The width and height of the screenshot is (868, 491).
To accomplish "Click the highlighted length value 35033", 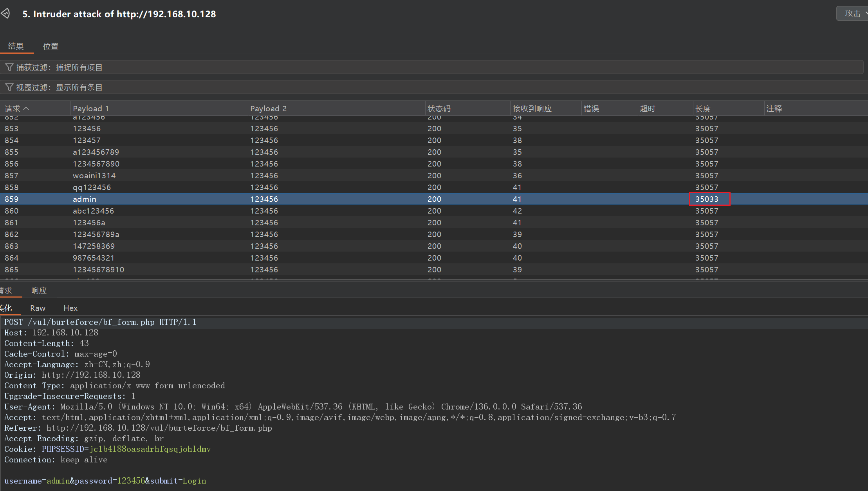I will pos(707,199).
